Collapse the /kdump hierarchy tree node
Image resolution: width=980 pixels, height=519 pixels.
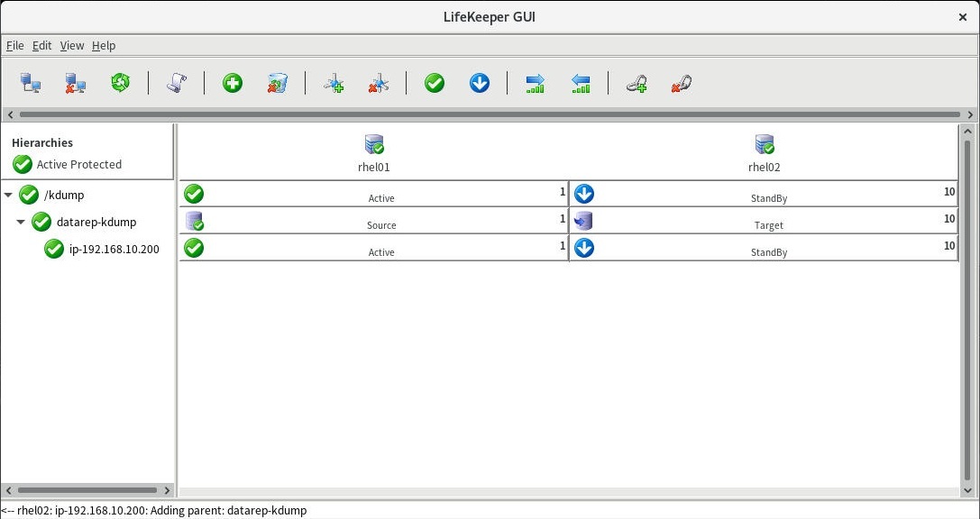pyautogui.click(x=9, y=196)
